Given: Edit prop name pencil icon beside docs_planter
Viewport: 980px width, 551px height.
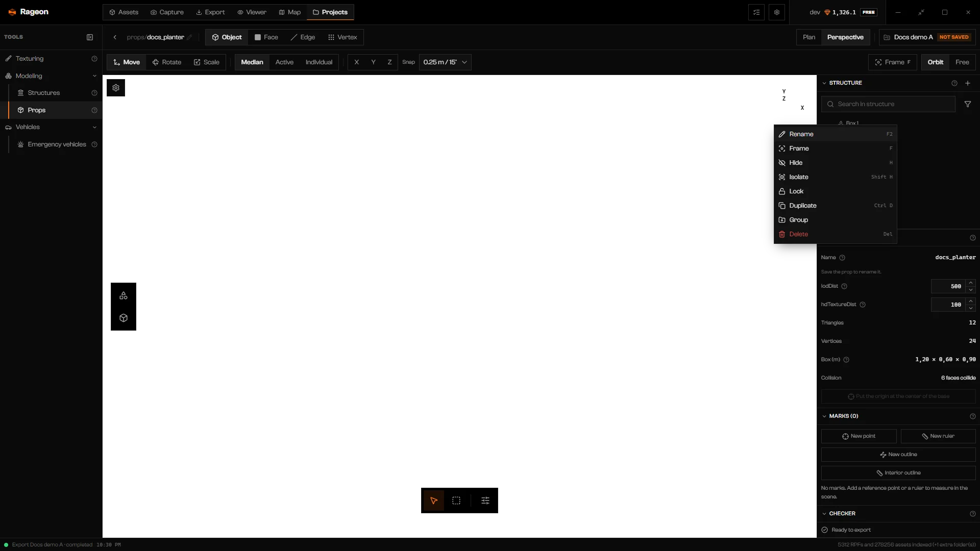Looking at the screenshot, I should [x=189, y=37].
